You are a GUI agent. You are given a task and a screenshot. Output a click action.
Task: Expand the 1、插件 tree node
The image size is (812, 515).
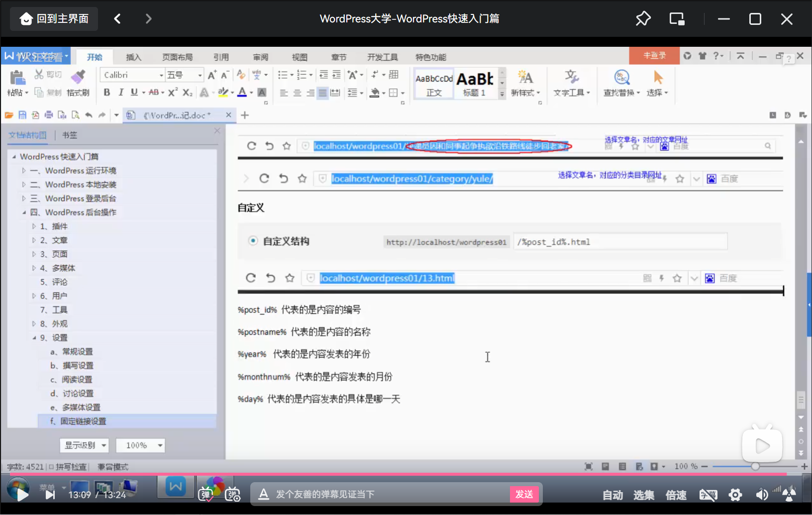pos(34,226)
